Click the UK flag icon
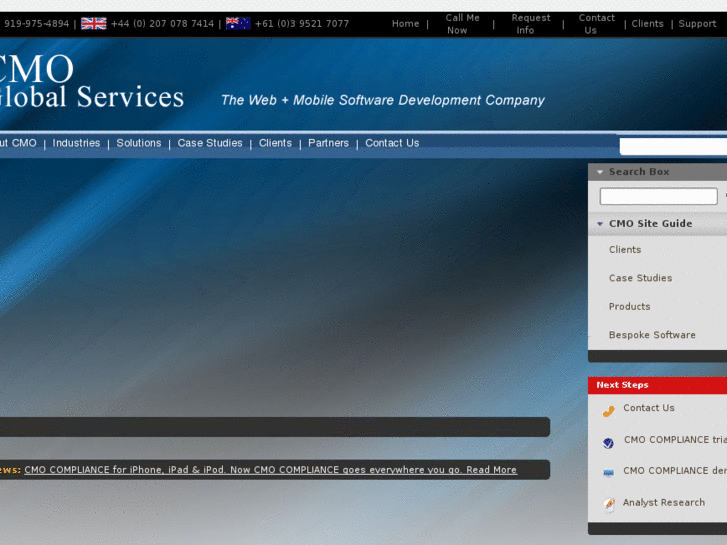Viewport: 727px width, 545px height. [94, 24]
